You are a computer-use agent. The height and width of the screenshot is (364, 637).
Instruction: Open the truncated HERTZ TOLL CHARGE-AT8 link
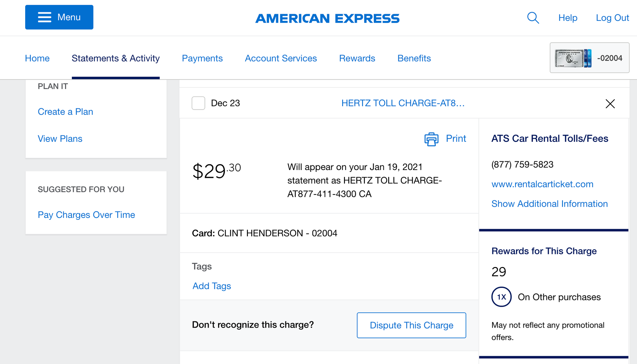[403, 103]
